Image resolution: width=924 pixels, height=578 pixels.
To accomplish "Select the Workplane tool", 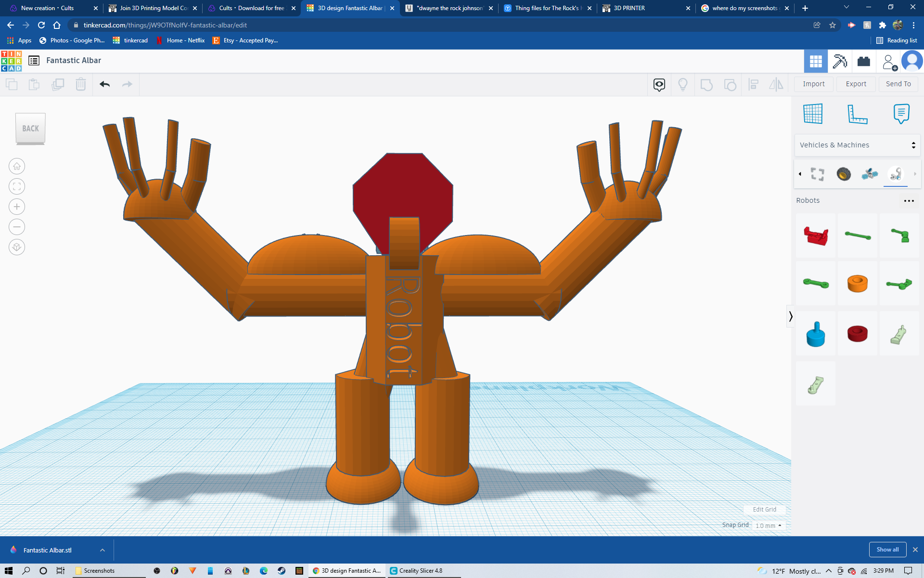I will click(814, 114).
